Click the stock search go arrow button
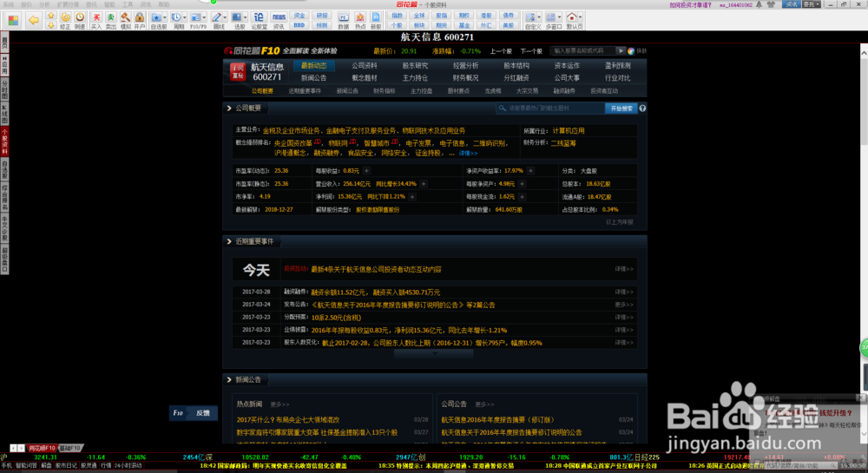 621,51
